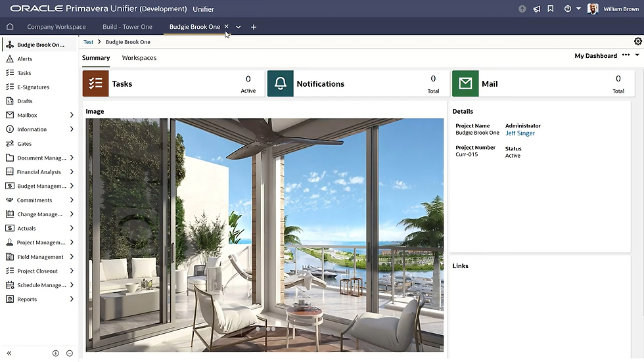This screenshot has height=362, width=644.
Task: Expand the Mailbox node
Action: 72,115
